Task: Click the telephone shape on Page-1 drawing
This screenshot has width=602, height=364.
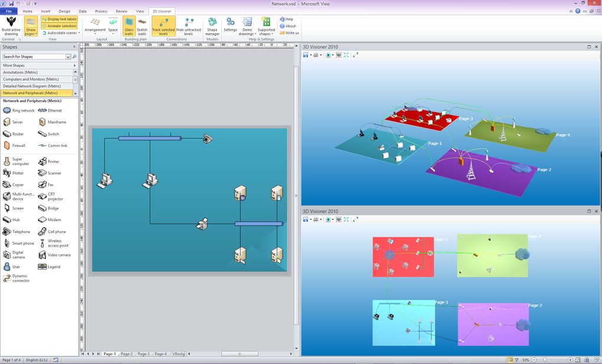Action: [208, 139]
